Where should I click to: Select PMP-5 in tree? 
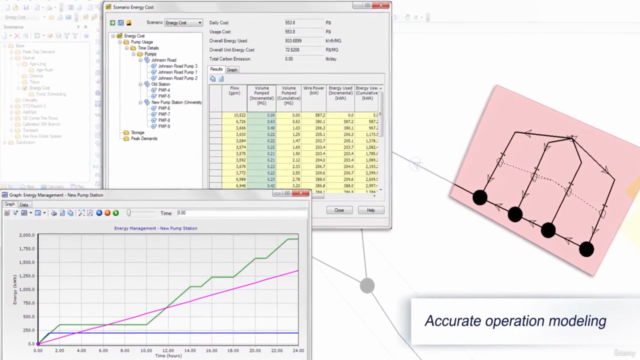[x=164, y=96]
